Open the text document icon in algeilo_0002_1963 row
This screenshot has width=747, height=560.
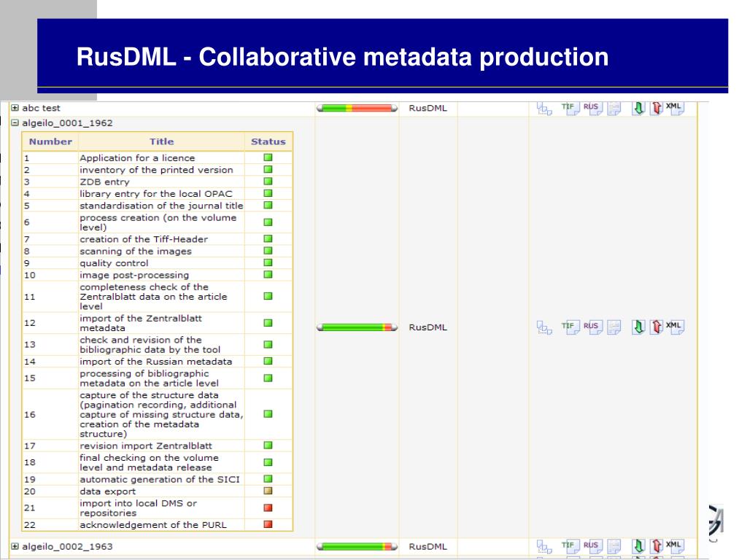pos(614,546)
